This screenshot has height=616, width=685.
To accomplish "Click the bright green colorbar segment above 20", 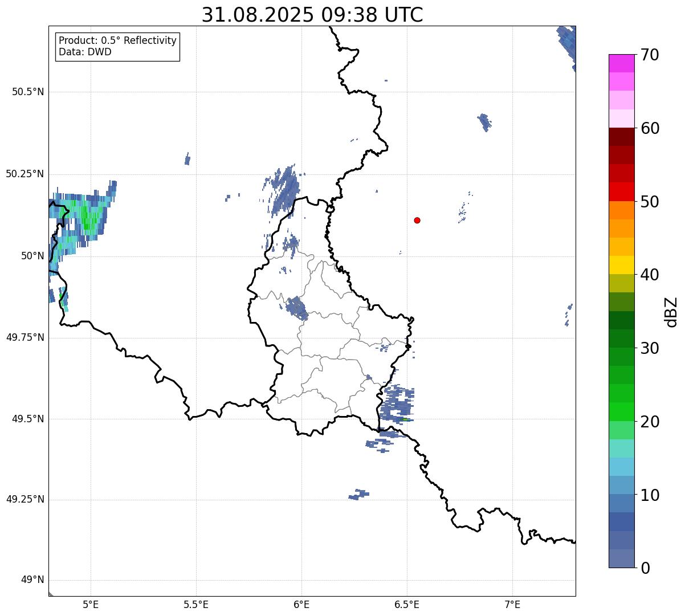I will [621, 411].
